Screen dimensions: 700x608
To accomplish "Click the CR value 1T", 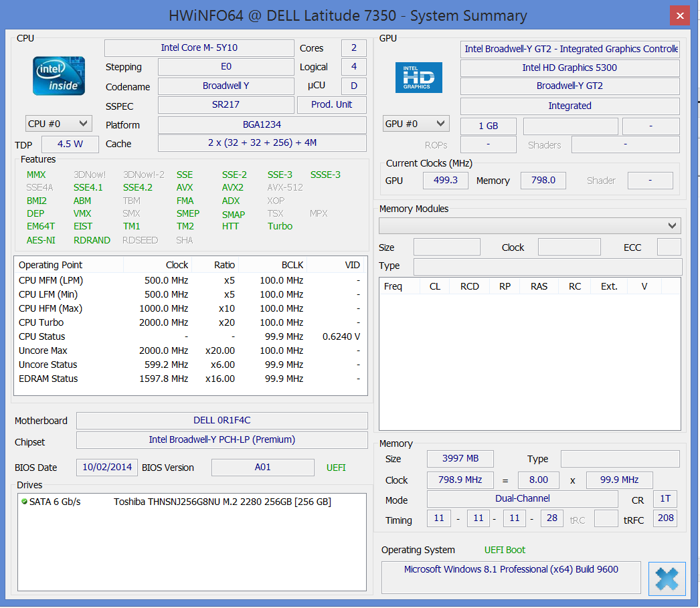I will [x=665, y=499].
